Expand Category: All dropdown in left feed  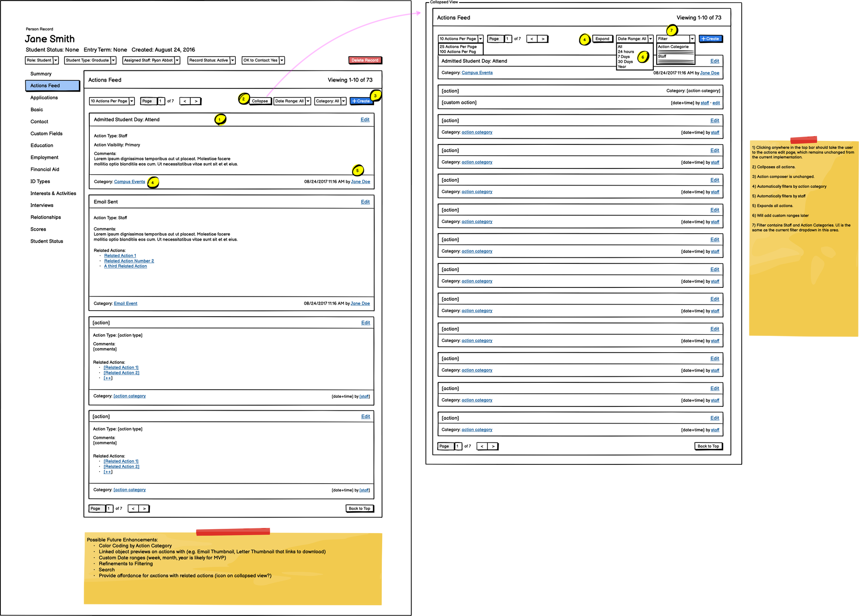(x=343, y=101)
